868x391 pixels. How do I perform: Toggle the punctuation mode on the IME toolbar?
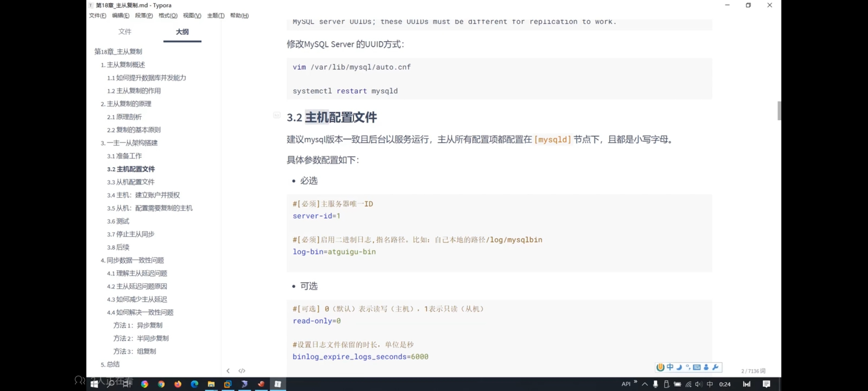tap(688, 367)
